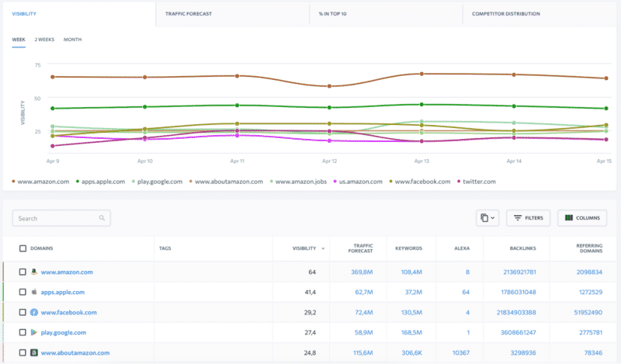Click the Facebook icon in the table row
This screenshot has height=364, width=621.
point(34,313)
